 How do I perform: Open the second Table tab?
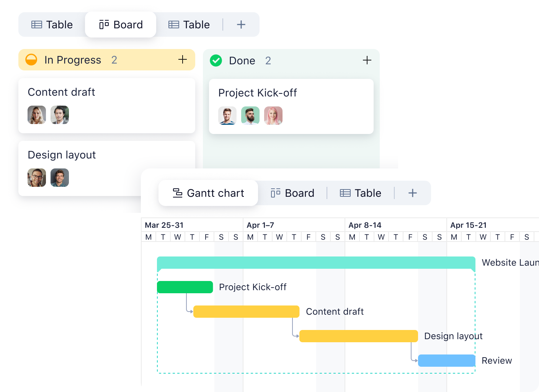coord(189,24)
